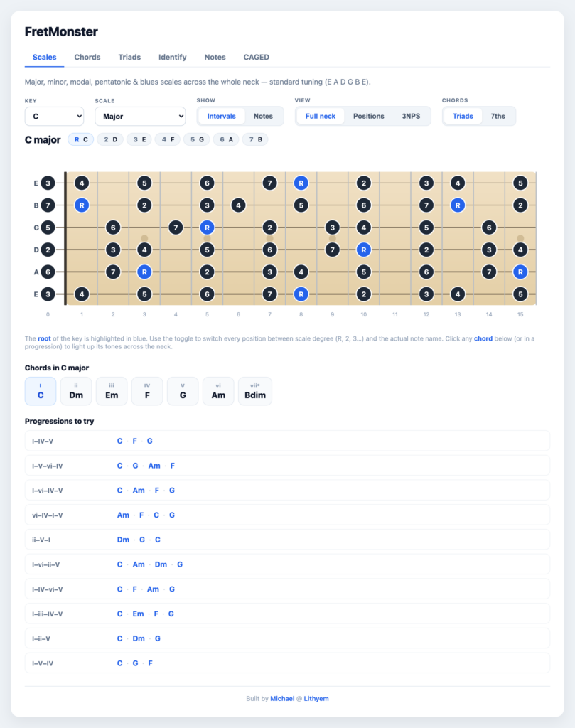Switch to the Chords tab
Screen dimensions: 575x728
coord(87,57)
